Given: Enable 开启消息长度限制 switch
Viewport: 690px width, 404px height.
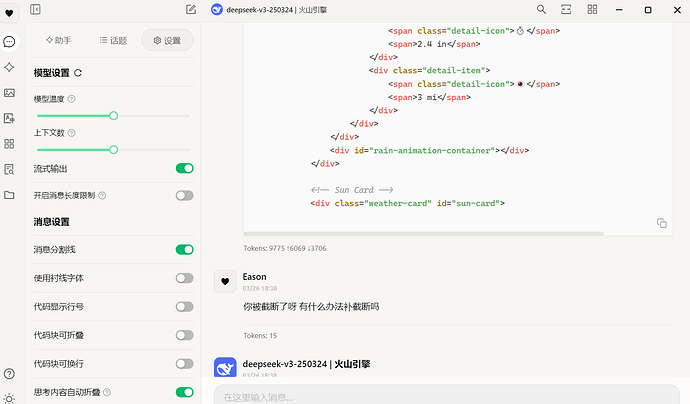Looking at the screenshot, I should (x=184, y=195).
